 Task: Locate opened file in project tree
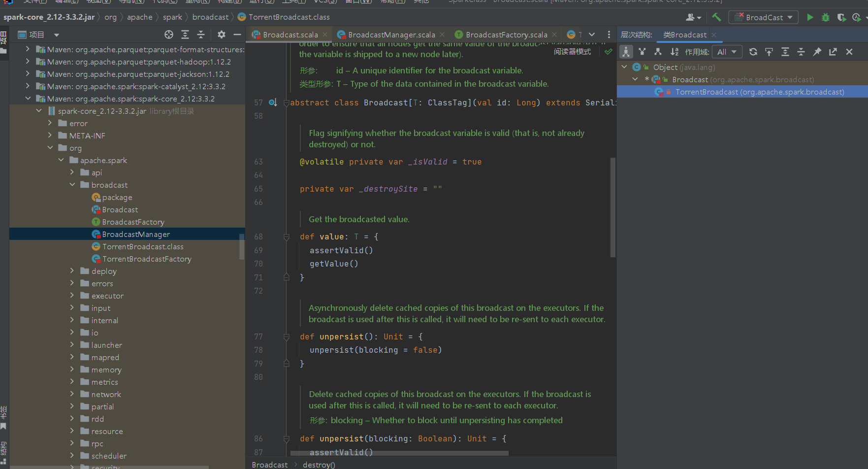click(x=169, y=34)
